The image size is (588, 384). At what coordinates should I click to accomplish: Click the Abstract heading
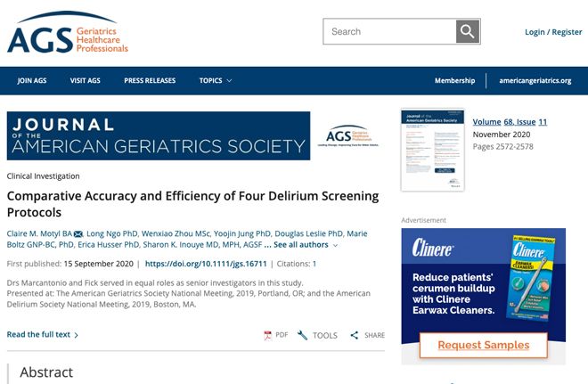46,372
